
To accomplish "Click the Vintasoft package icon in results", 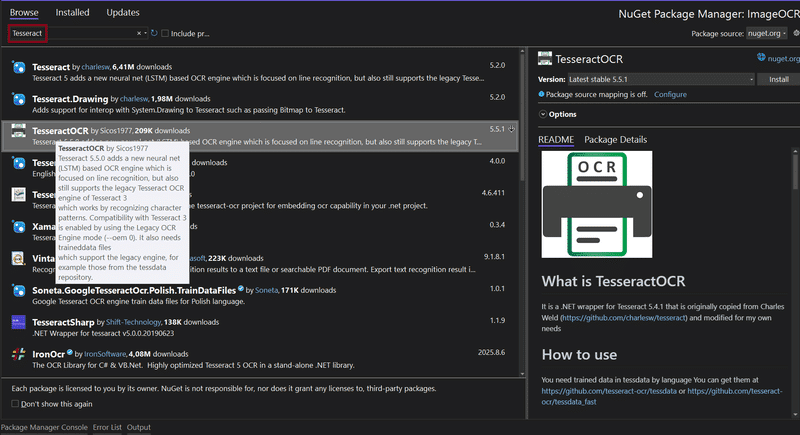I will (19, 259).
